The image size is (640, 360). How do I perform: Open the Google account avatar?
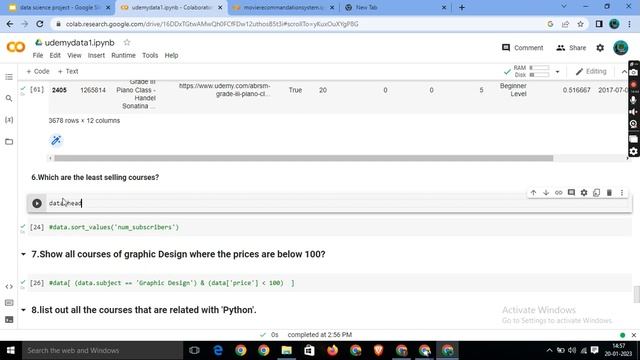(621, 48)
